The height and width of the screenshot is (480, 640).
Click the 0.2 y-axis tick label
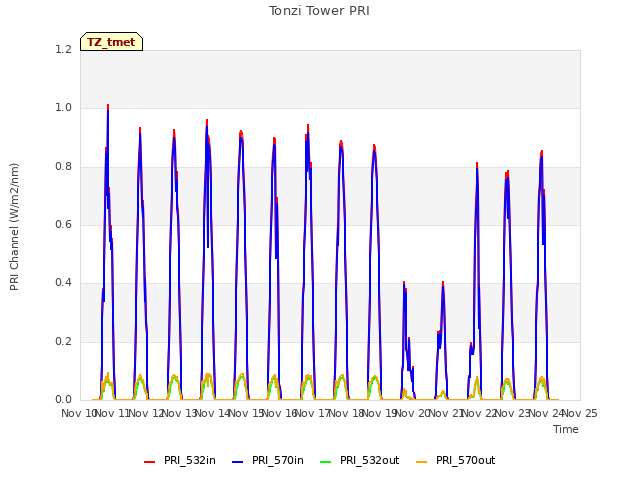[63, 341]
